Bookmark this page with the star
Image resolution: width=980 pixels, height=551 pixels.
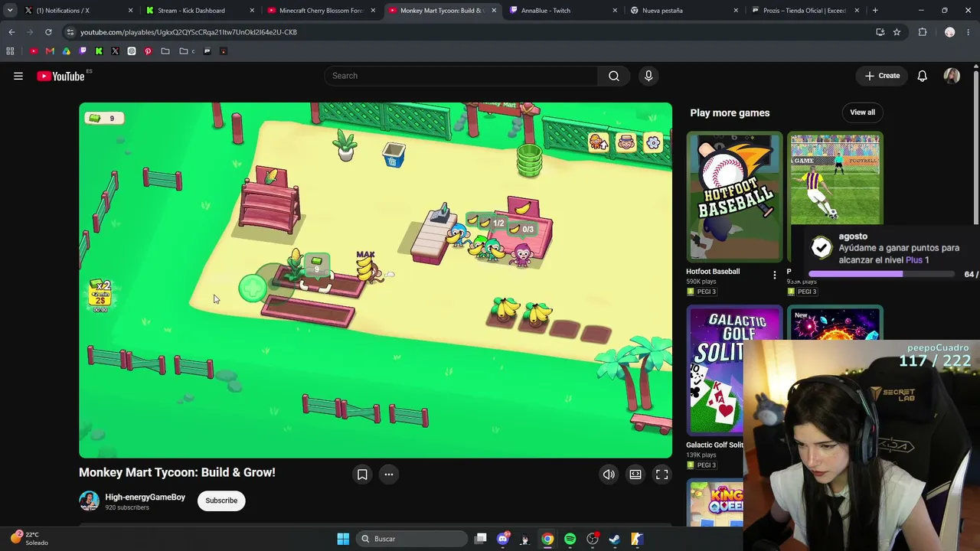point(897,32)
